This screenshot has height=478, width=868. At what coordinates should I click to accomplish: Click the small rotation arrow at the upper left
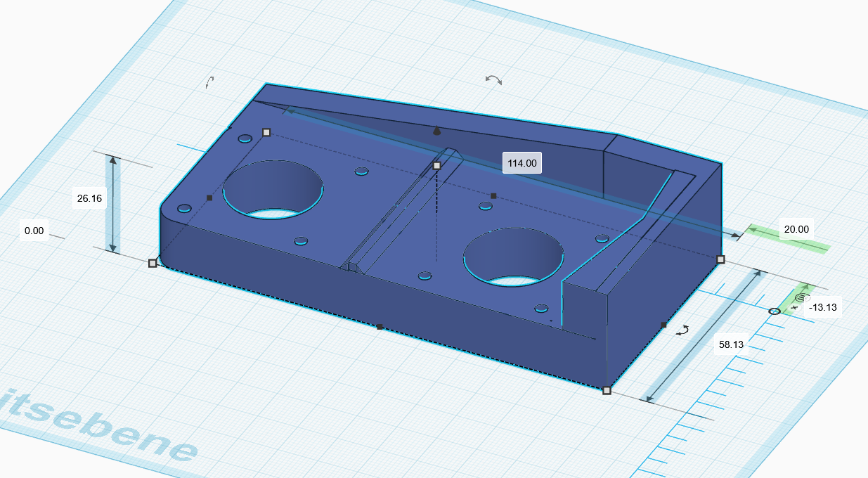[x=209, y=82]
